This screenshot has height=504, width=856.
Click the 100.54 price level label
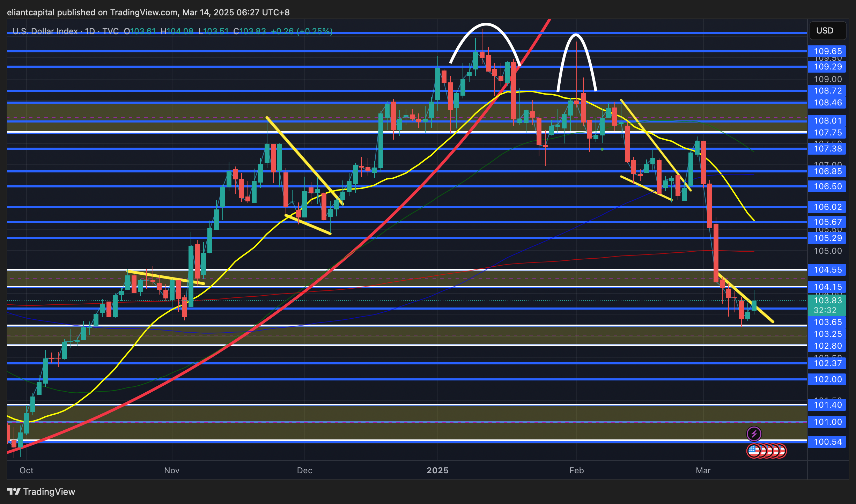tap(827, 442)
